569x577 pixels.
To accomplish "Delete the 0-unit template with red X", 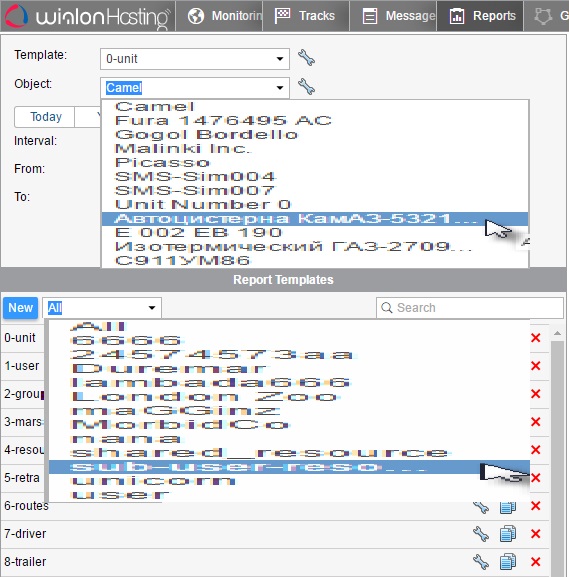I will (536, 338).
